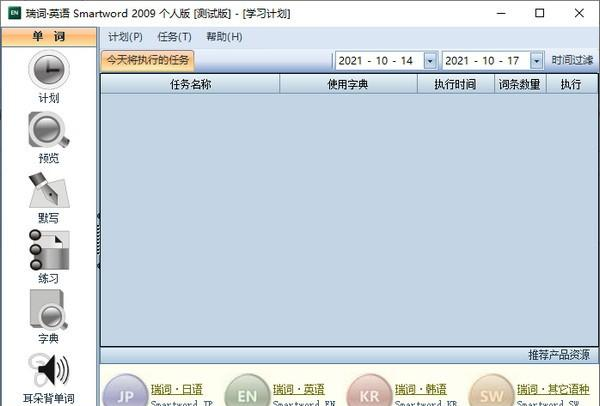Maximize the Smartword window
The height and width of the screenshot is (406, 600).
540,13
